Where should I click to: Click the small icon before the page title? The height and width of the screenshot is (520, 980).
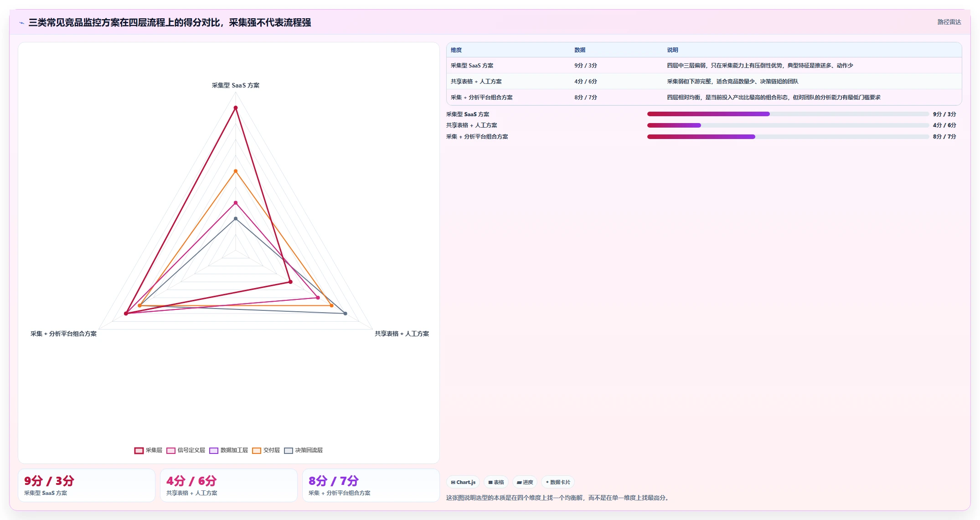pos(22,23)
